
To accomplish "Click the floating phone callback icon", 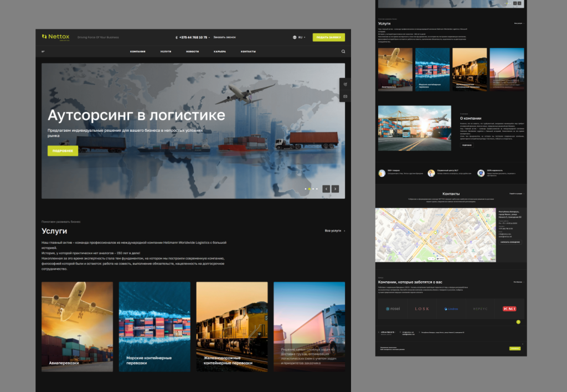I will pos(345,84).
